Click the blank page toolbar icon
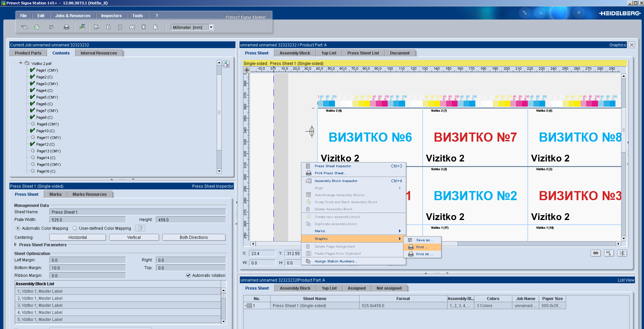644x329 pixels. point(155,27)
